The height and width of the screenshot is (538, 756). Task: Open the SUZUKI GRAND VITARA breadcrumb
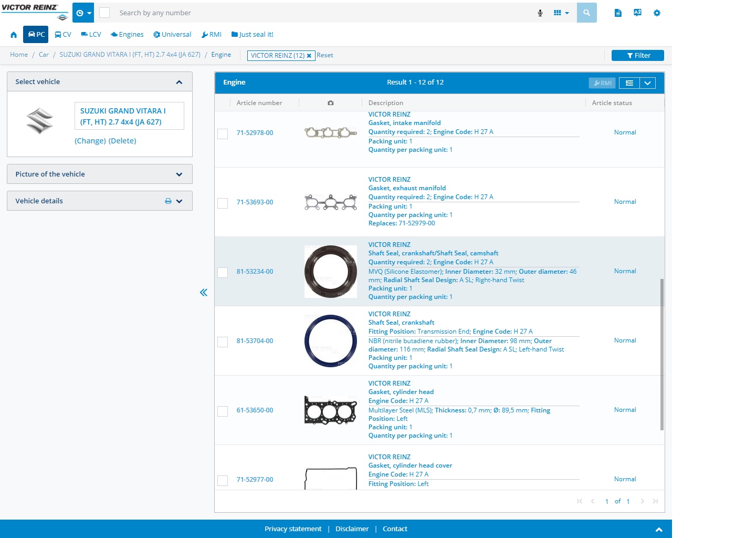click(130, 55)
